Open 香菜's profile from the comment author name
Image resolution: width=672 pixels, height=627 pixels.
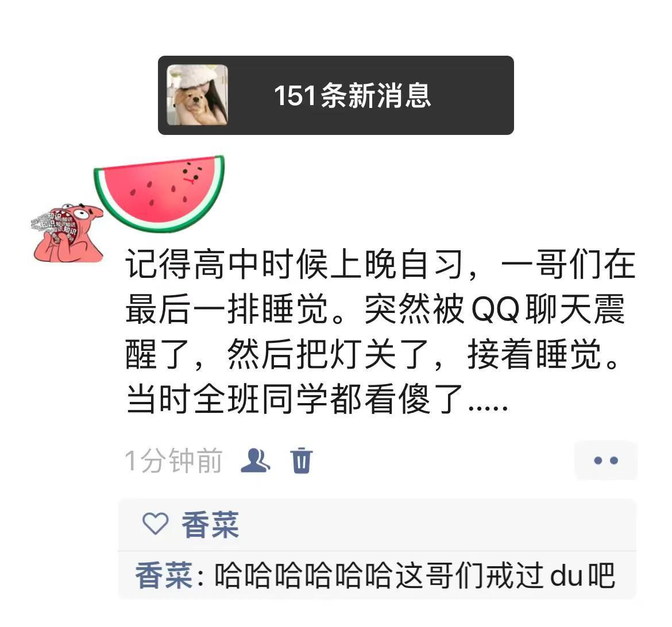point(164,575)
